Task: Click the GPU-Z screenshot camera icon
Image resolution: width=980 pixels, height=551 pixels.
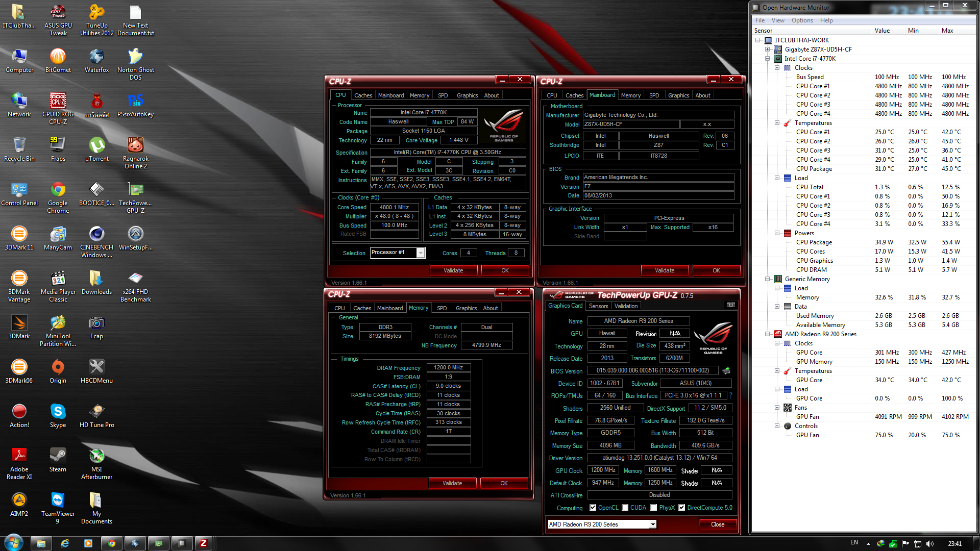Action: click(x=731, y=305)
